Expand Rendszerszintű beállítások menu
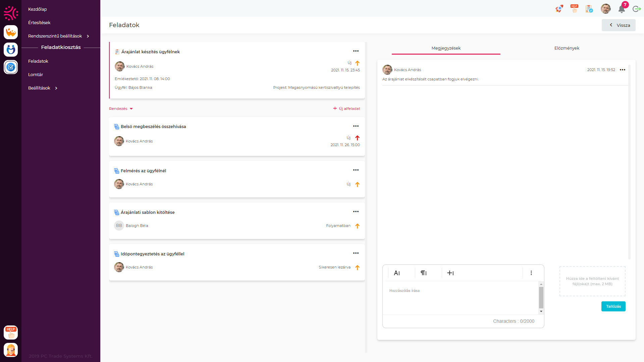Image resolution: width=644 pixels, height=362 pixels. 58,36
